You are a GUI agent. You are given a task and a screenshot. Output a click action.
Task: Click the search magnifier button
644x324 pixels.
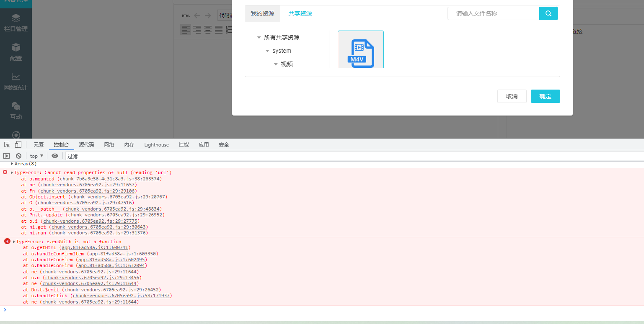tap(548, 13)
